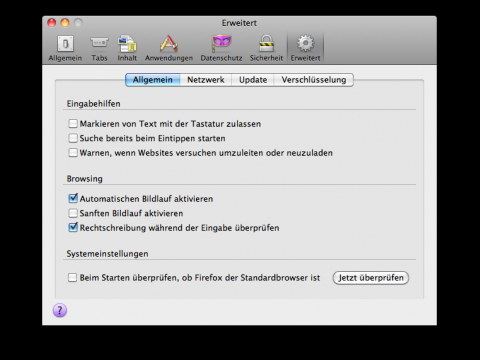The width and height of the screenshot is (480, 360).
Task: Open the Inhalt preferences pane
Action: coord(127,48)
